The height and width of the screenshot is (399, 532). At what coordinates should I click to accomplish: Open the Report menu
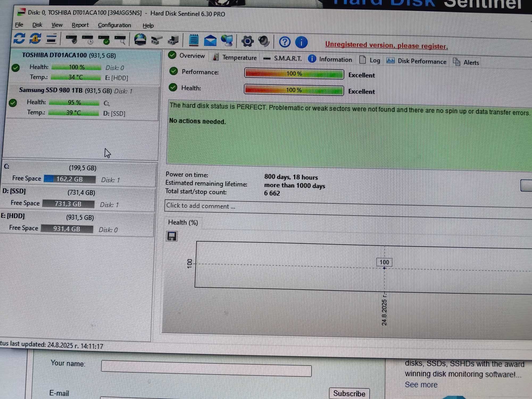pos(80,25)
